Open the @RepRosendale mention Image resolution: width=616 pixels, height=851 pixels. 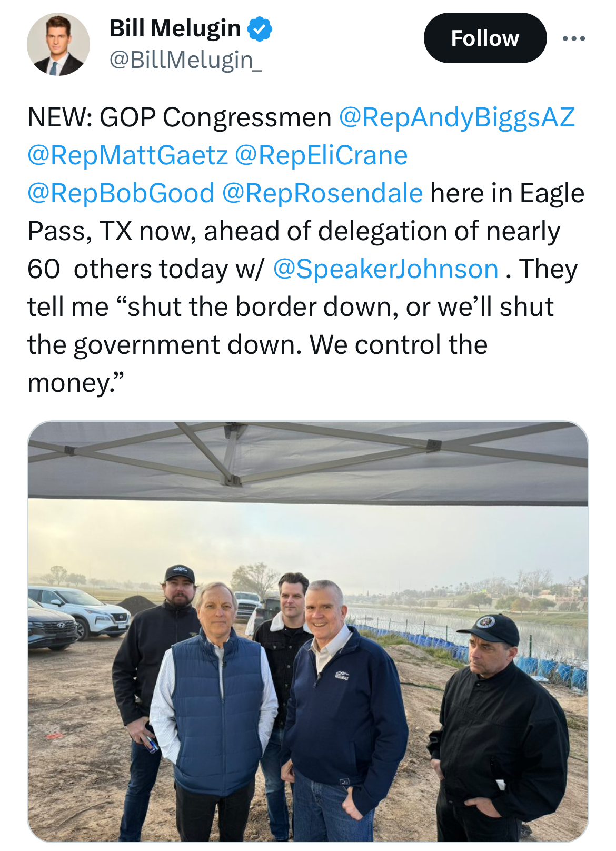click(322, 193)
